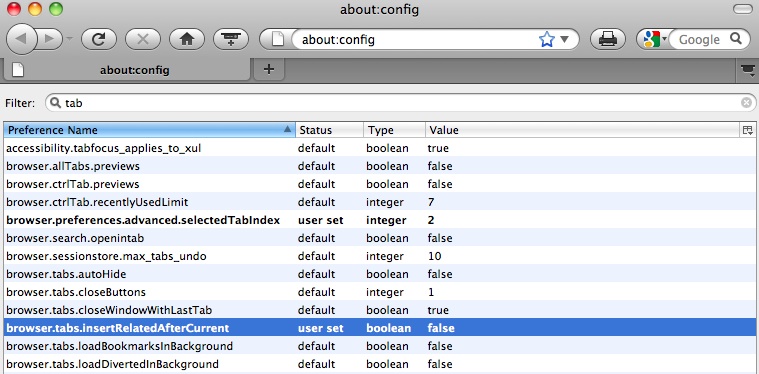Screen dimensions: 759x374
Task: Select browser.sessionstore.max_tabs_undo preference
Action: 380,256
